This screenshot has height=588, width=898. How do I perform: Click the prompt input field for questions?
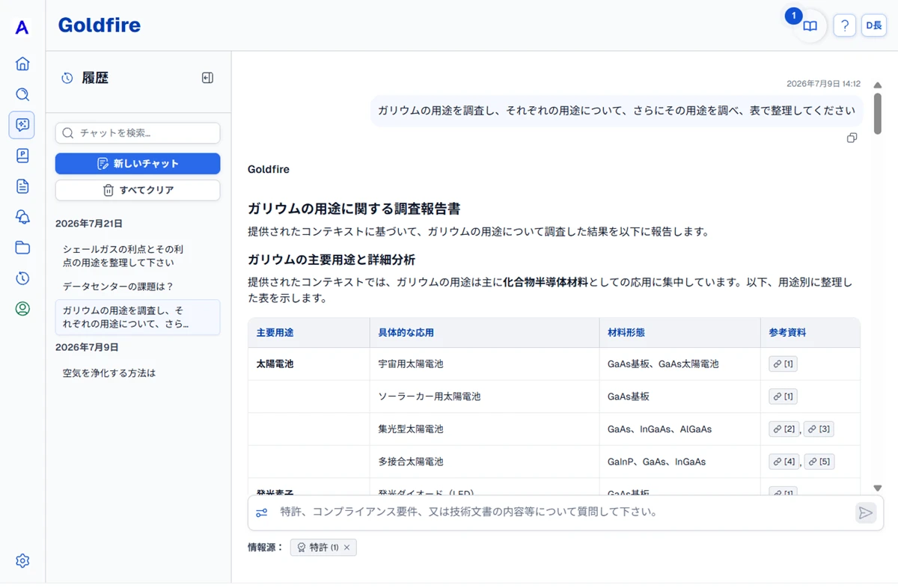565,512
